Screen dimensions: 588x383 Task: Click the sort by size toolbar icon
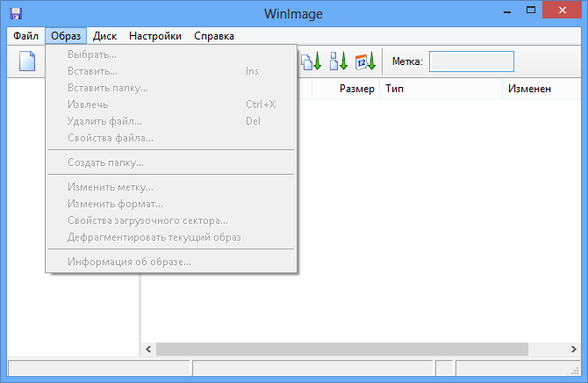339,61
